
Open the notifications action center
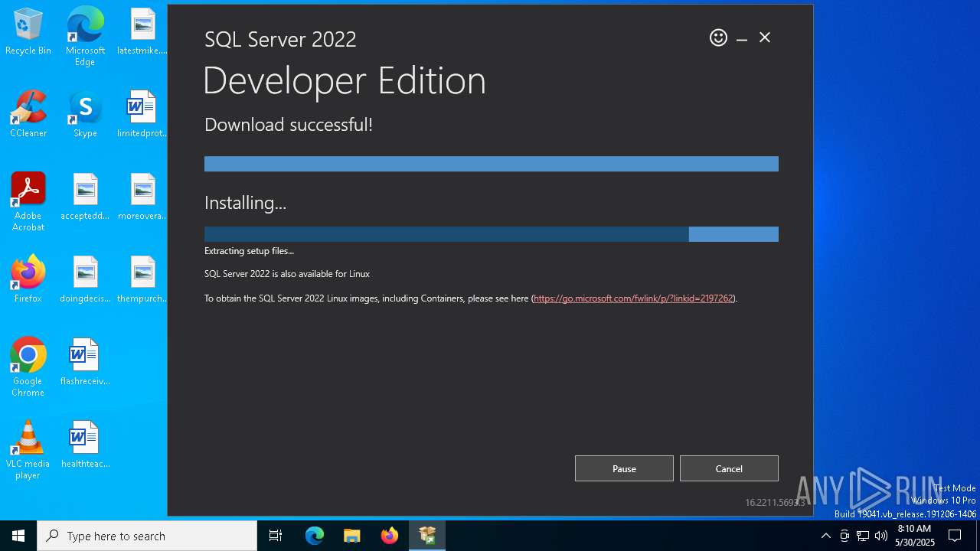click(955, 536)
